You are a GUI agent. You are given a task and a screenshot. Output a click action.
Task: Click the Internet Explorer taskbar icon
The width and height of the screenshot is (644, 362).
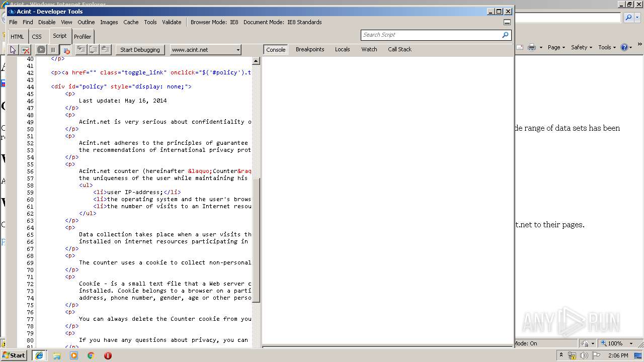pyautogui.click(x=39, y=355)
